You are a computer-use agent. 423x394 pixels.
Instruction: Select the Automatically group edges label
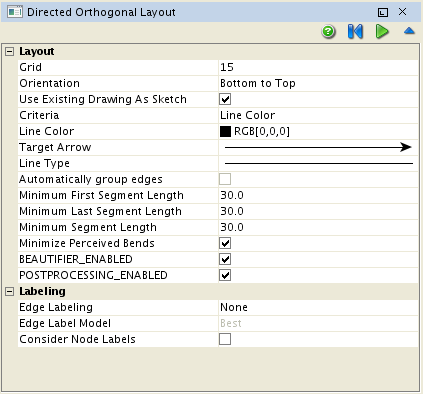(x=91, y=179)
